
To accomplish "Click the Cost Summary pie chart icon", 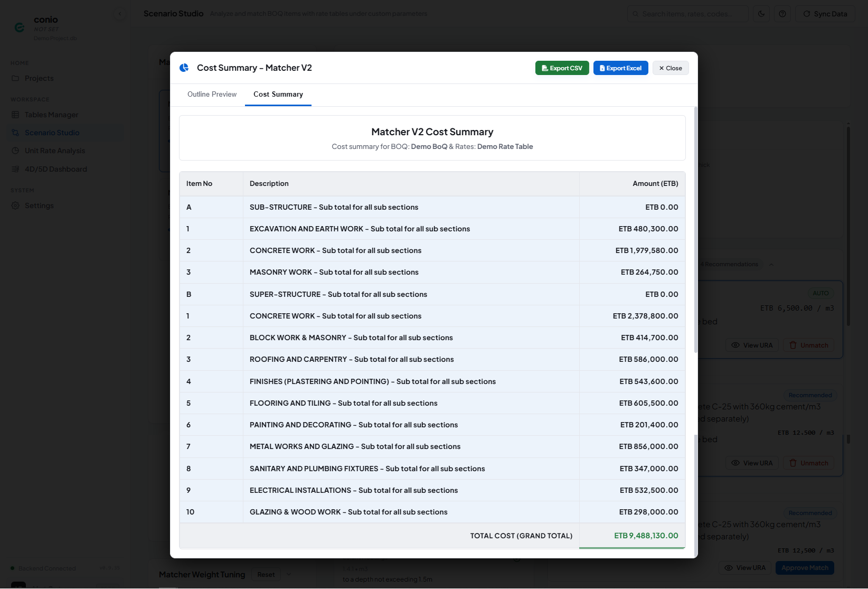I will [184, 68].
